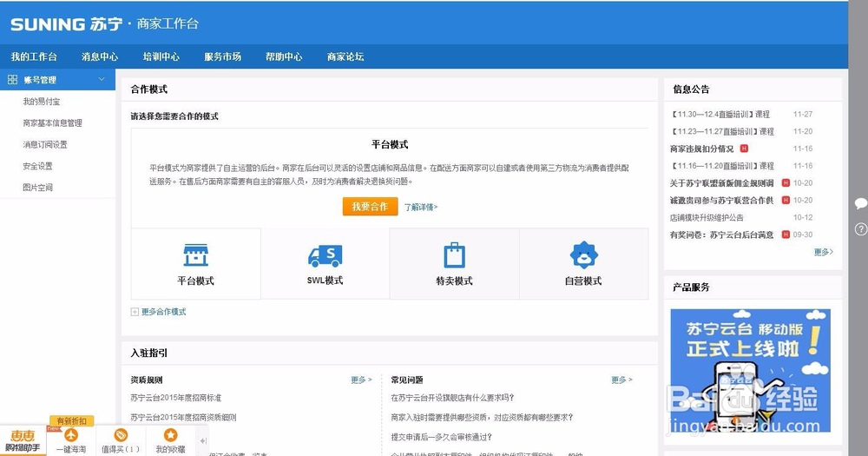This screenshot has width=868, height=456.
Task: Select the 自营模式 lion icon
Action: pos(583,255)
